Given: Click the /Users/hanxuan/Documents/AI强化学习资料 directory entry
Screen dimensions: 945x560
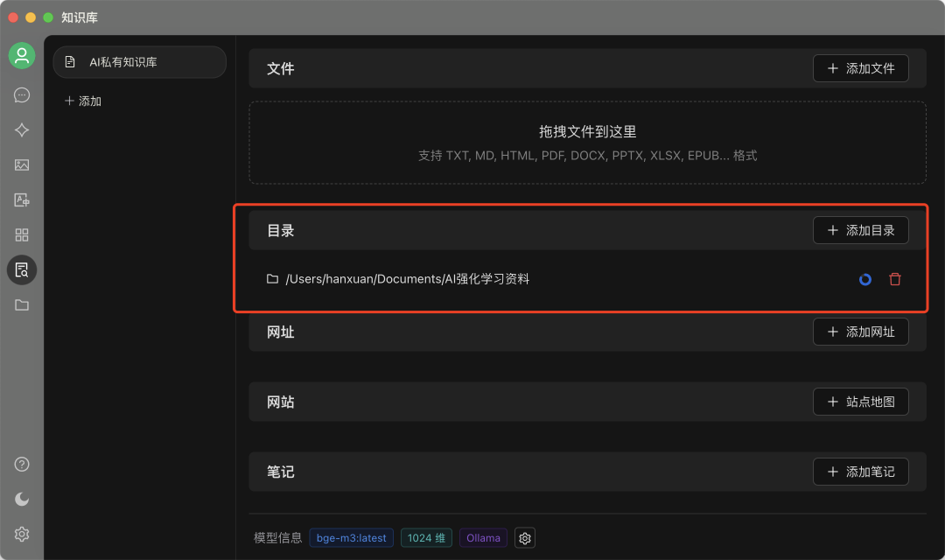Looking at the screenshot, I should click(x=408, y=279).
